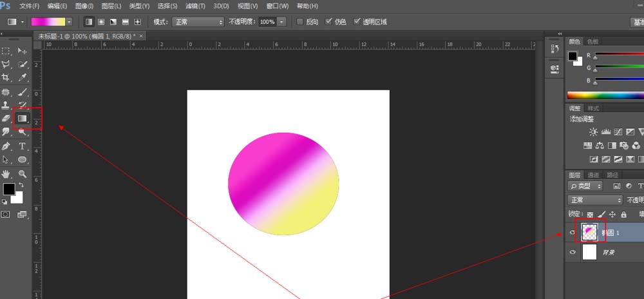Switch to the 样式 panel tab
Screen dimensions: 644x299
pyautogui.click(x=594, y=108)
